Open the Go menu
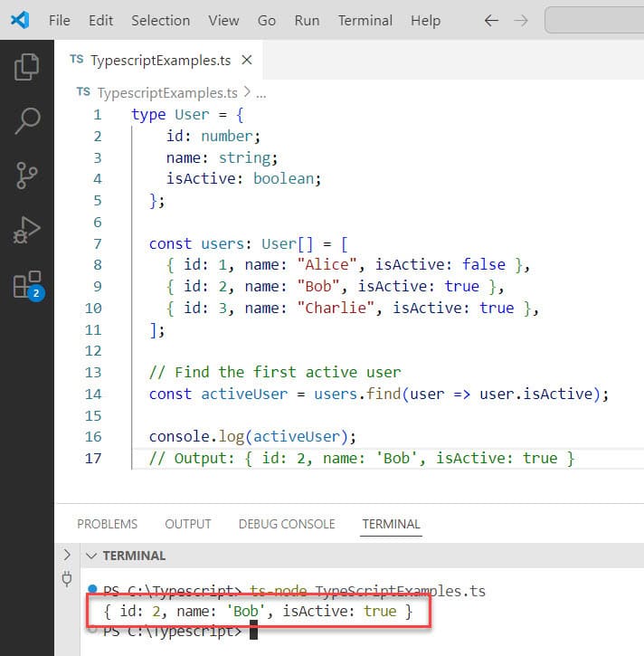This screenshot has width=644, height=656. coord(267,21)
